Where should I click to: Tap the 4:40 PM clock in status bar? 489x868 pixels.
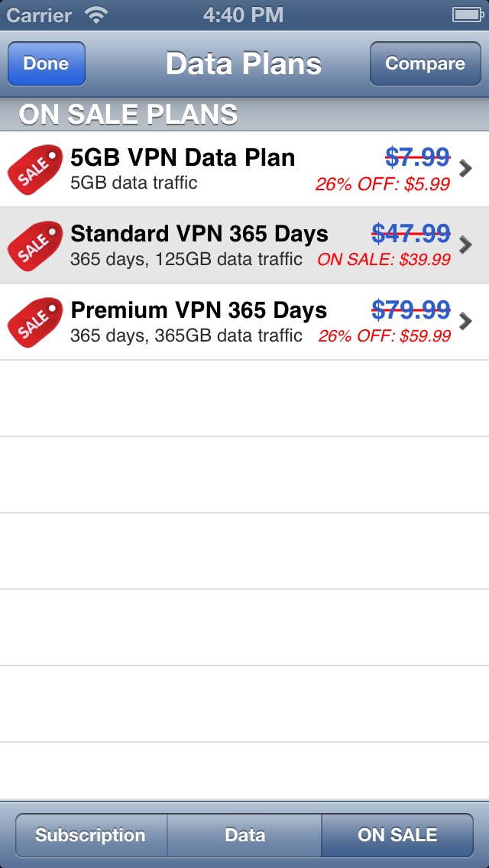(244, 15)
